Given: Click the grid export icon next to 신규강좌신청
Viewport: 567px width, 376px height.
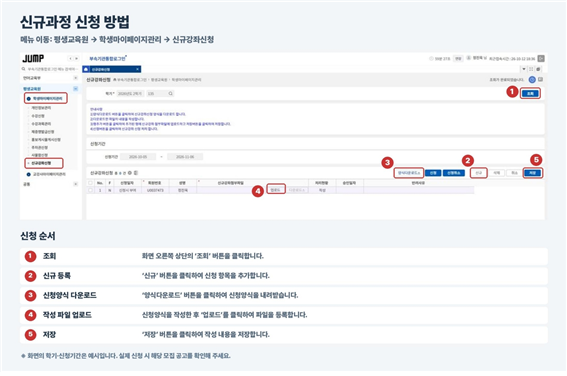Looking at the screenshot, I should click(136, 173).
